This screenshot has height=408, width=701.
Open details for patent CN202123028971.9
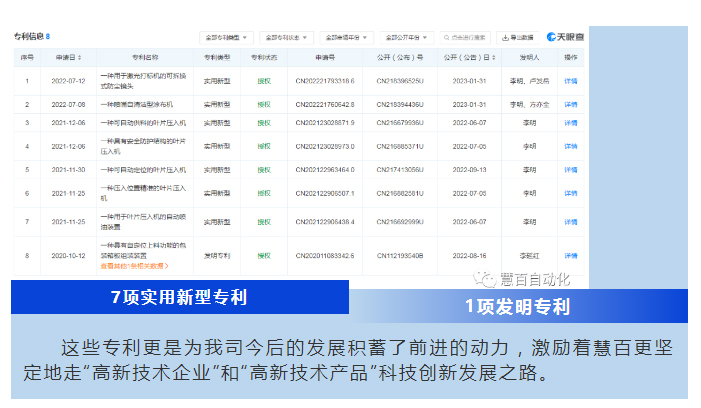pos(570,122)
